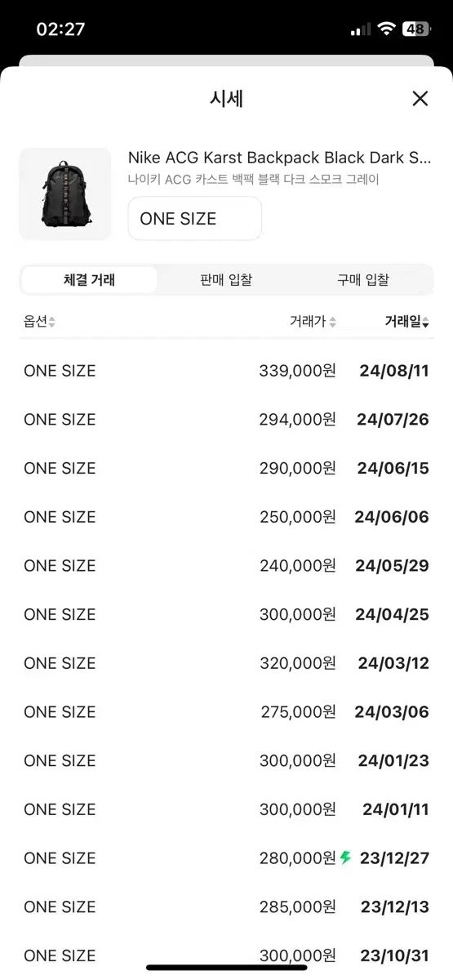Tap the home indicator bar at the bottom
Screen dimensions: 453x980
pos(226,968)
